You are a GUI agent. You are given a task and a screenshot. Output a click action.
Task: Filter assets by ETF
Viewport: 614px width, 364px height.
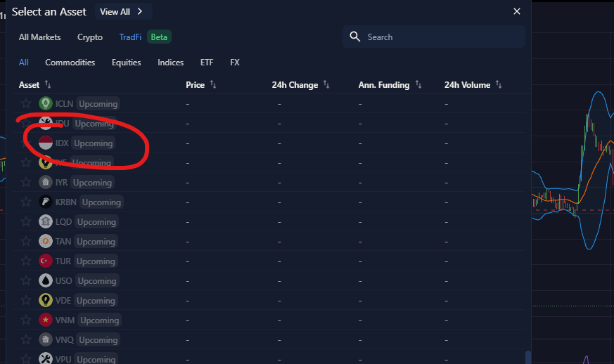(x=207, y=63)
